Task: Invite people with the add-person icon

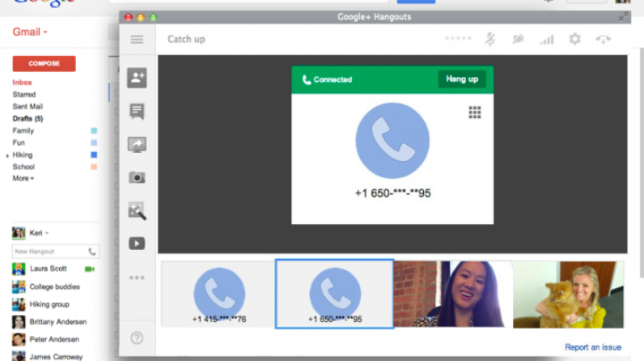Action: tap(137, 78)
